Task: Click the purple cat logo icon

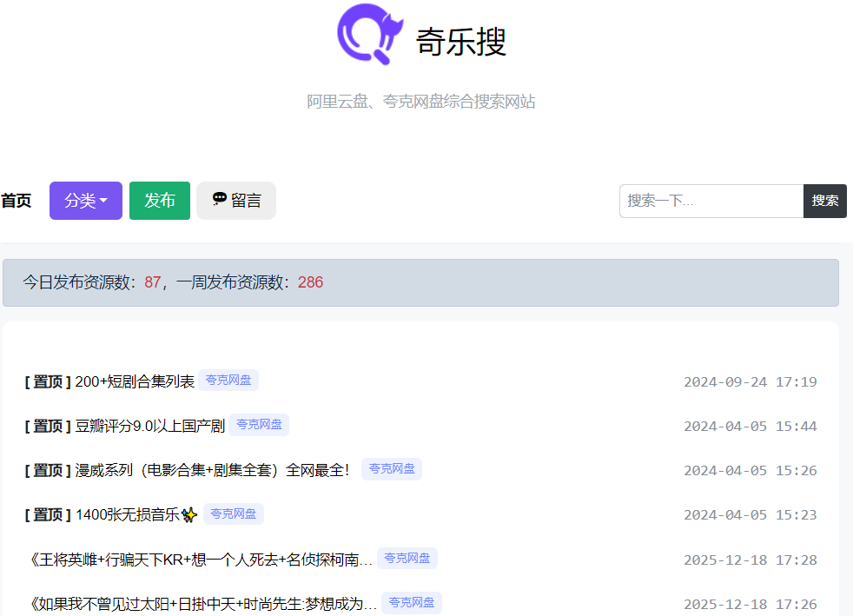Action: (x=370, y=35)
